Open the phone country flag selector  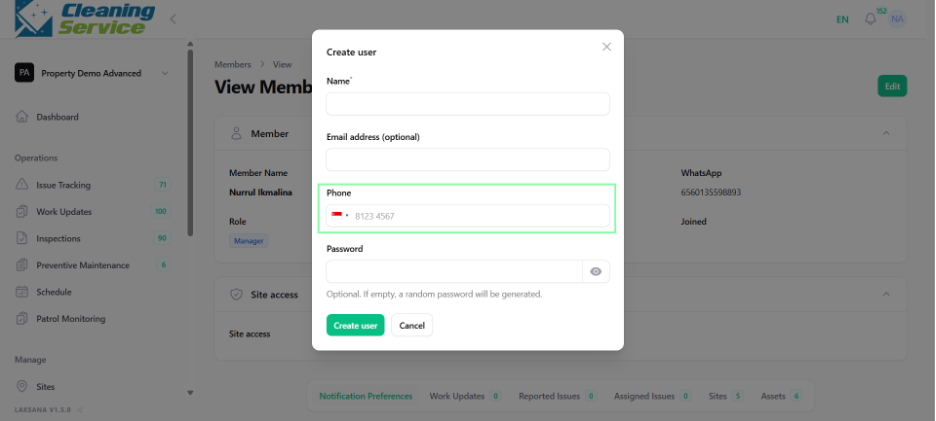pyautogui.click(x=340, y=216)
